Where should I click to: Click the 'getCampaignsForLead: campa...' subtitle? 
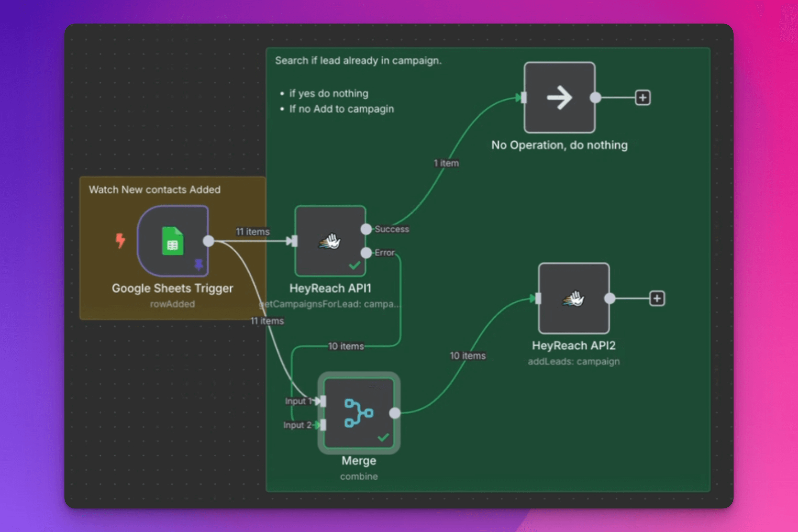click(x=330, y=304)
